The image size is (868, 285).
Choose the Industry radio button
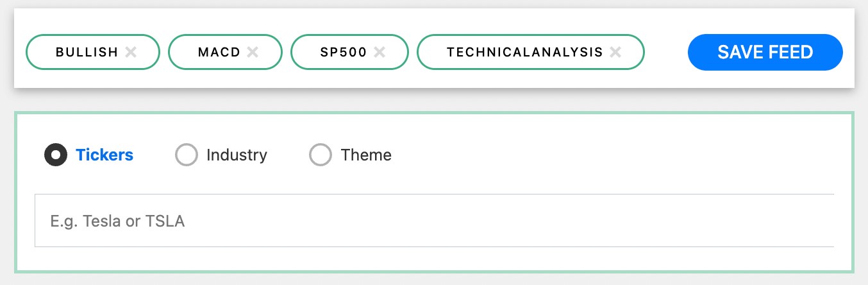tap(187, 155)
